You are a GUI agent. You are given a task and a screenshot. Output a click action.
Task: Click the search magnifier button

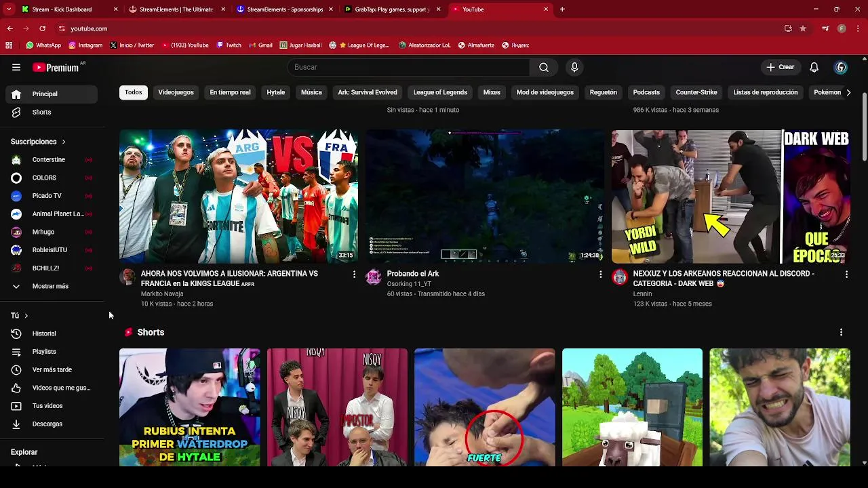pos(544,67)
